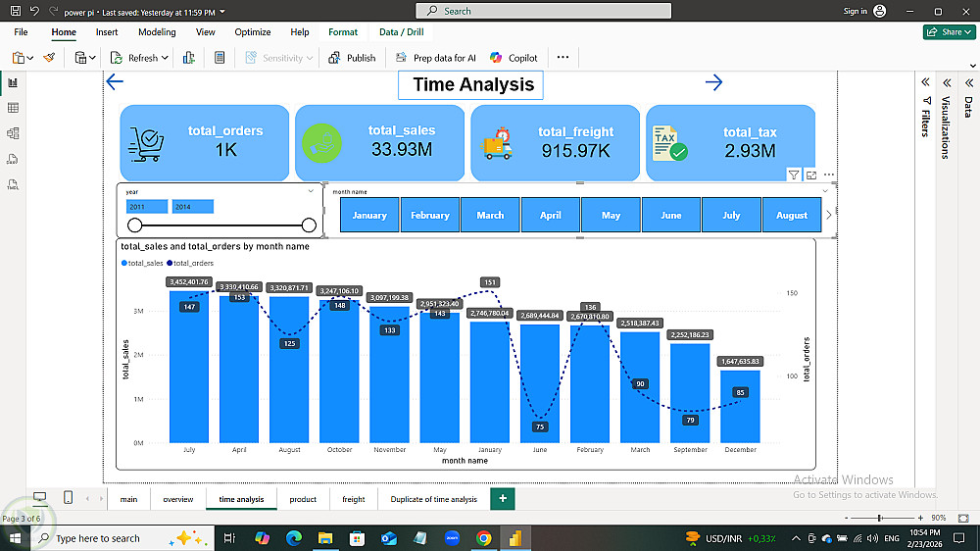This screenshot has height=551, width=980.
Task: Switch to the Modeling ribbon tab
Action: pyautogui.click(x=157, y=32)
